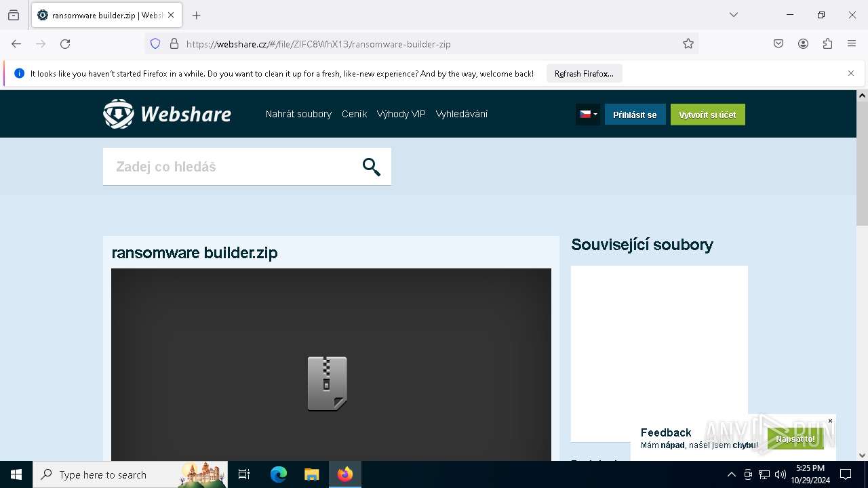Launch Microsoft Edge from taskbar
Viewport: 868px width, 488px height.
[x=279, y=474]
